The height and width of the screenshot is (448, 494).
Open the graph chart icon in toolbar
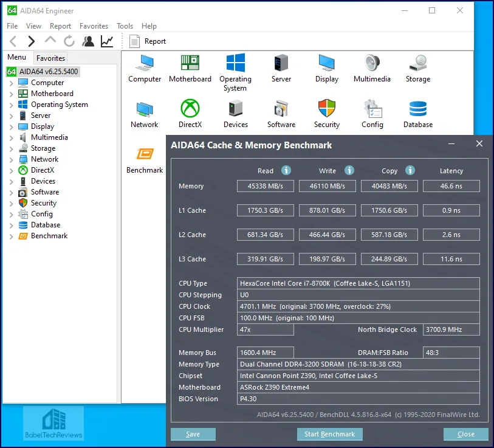coord(107,41)
